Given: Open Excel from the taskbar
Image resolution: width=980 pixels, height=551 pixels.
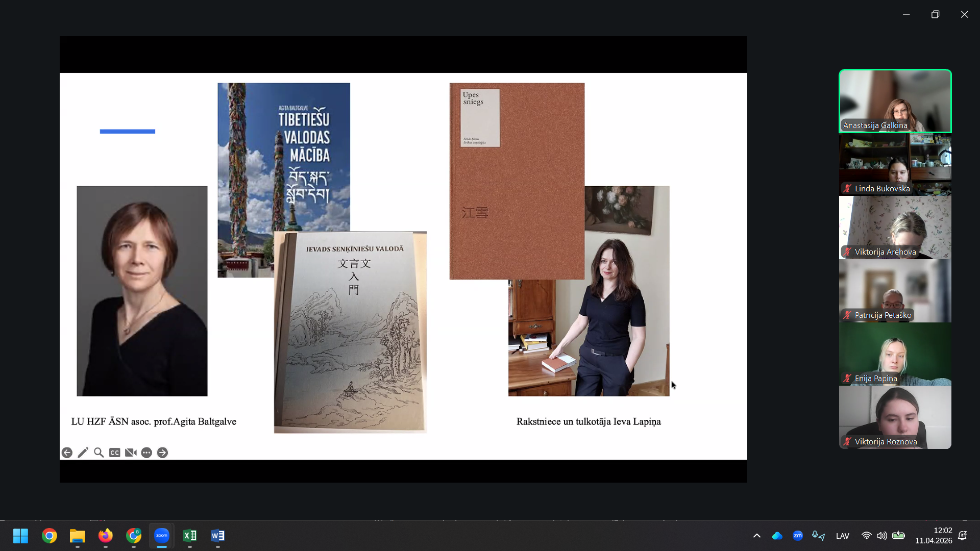Looking at the screenshot, I should 189,536.
